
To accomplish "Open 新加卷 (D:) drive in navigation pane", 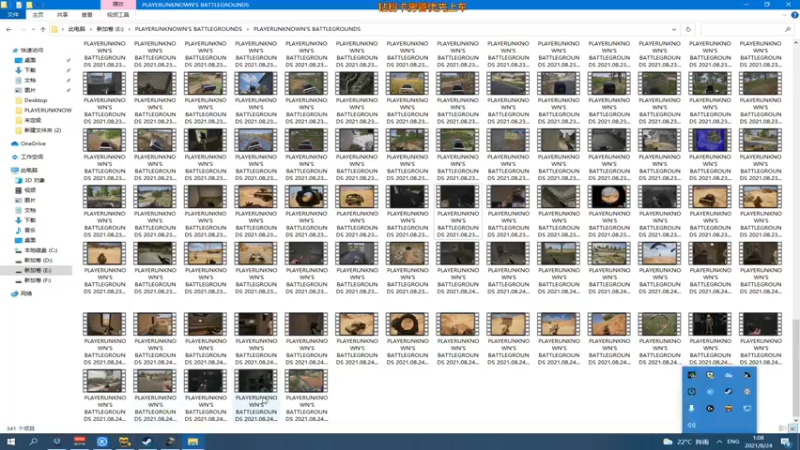I will (38, 261).
